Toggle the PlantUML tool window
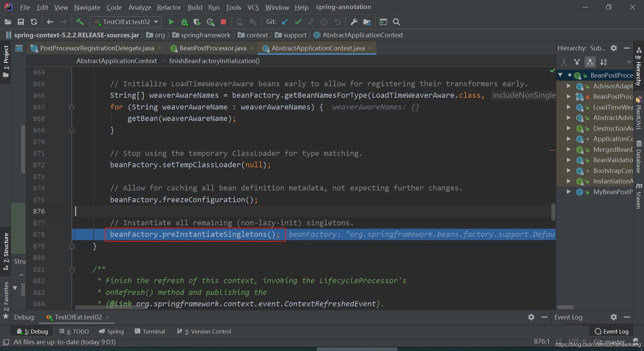644x351 pixels. tap(639, 113)
